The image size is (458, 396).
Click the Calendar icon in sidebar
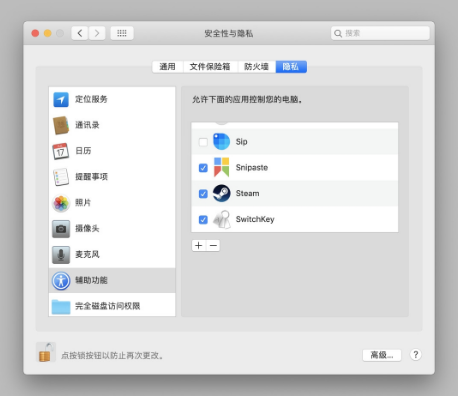pyautogui.click(x=61, y=151)
